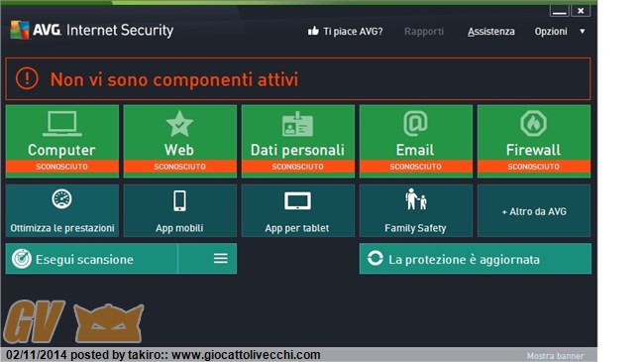Click the Firewall flame icon
This screenshot has width=644, height=362.
(x=533, y=123)
